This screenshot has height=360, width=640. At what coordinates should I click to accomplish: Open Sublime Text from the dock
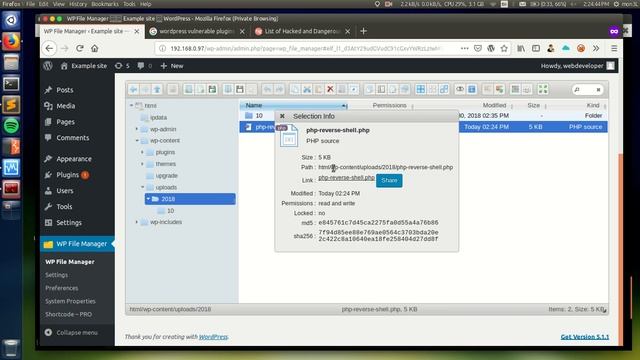(x=11, y=104)
